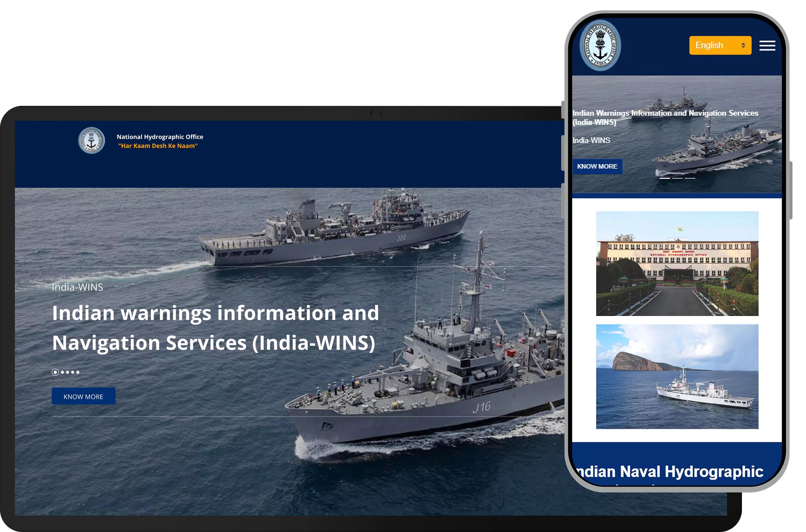Open the English language dropdown on the phone
Screen dimensions: 806x532
pos(720,45)
